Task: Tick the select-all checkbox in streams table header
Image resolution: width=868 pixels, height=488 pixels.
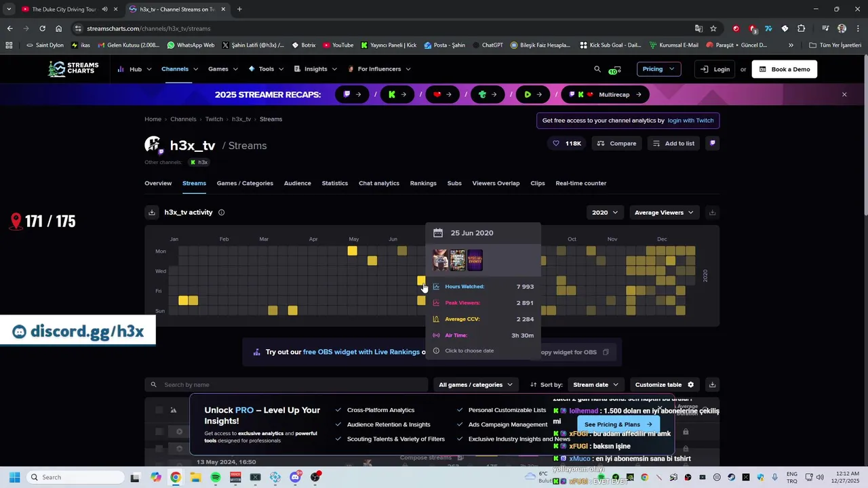Action: [159, 409]
